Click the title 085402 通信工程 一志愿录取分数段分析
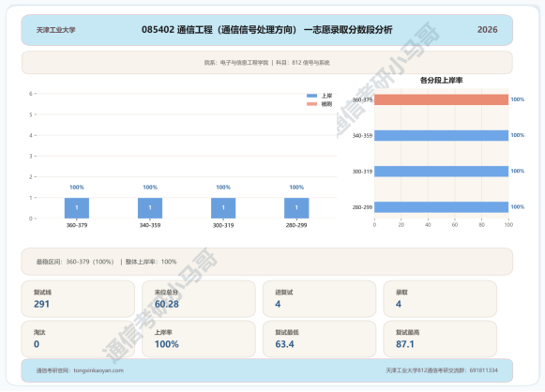This screenshot has width=545, height=392. [x=266, y=30]
